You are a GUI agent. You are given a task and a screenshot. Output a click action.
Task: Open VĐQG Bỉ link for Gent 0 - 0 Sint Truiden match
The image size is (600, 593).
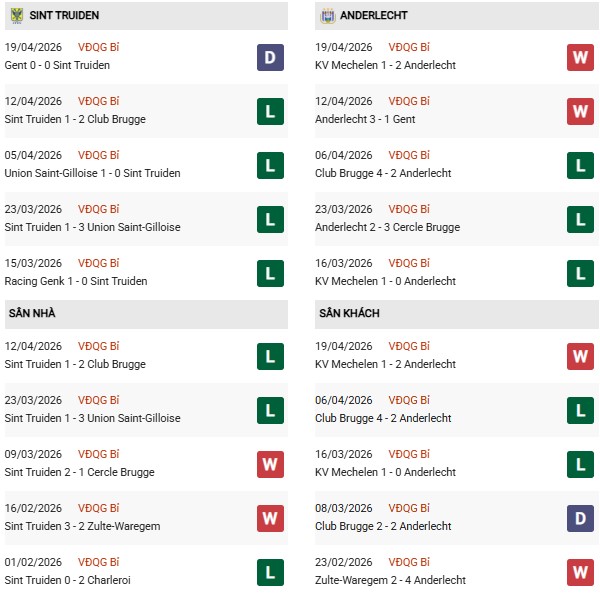point(100,47)
